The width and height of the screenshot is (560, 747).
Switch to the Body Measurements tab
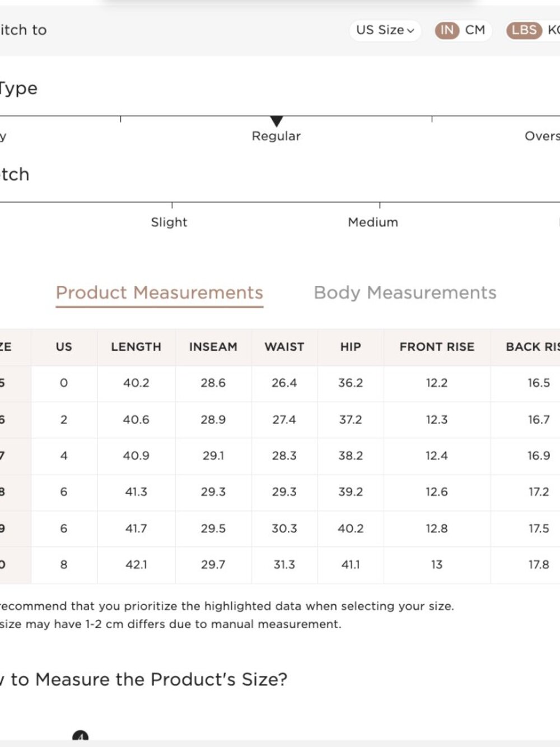[x=405, y=293]
